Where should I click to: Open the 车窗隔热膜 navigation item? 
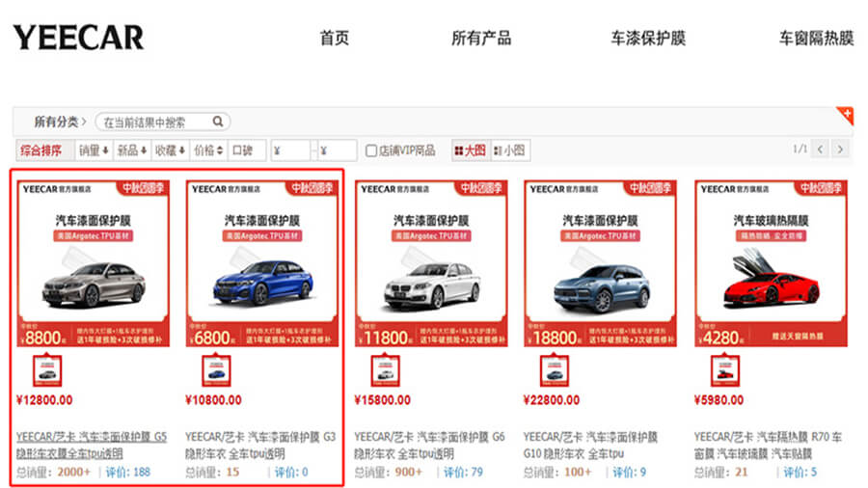[817, 39]
